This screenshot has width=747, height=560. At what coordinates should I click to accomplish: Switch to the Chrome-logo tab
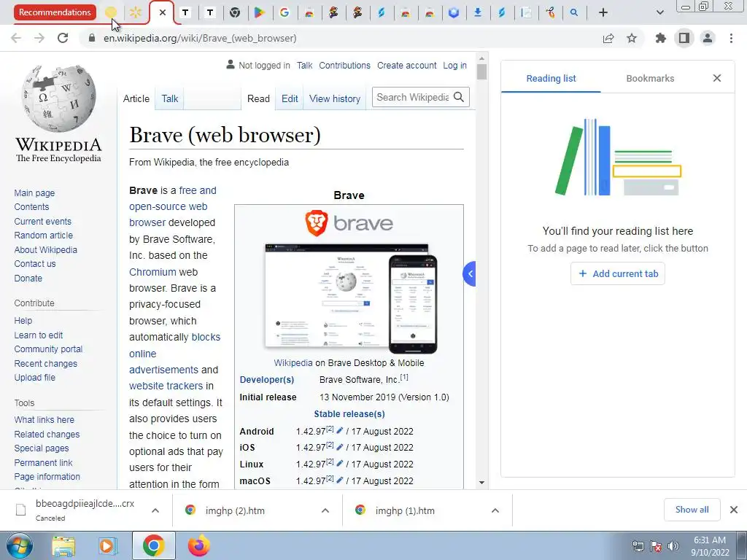234,12
